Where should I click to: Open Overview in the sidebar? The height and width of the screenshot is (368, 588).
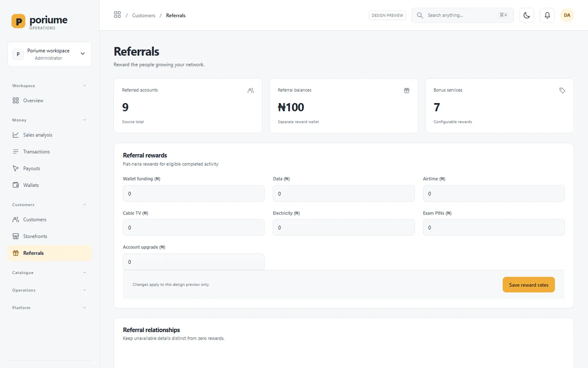click(x=50, y=100)
